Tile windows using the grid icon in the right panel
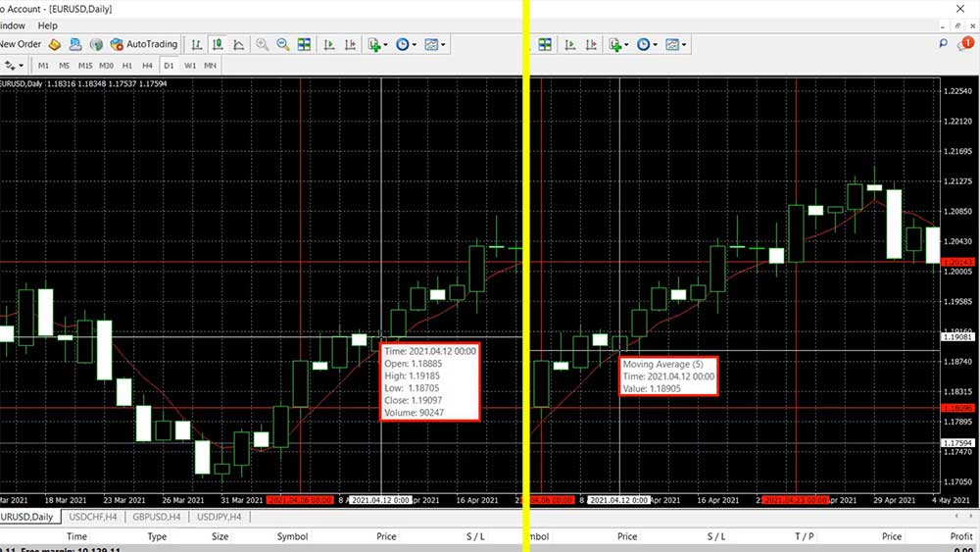Viewport: 980px width, 552px height. 545,44
